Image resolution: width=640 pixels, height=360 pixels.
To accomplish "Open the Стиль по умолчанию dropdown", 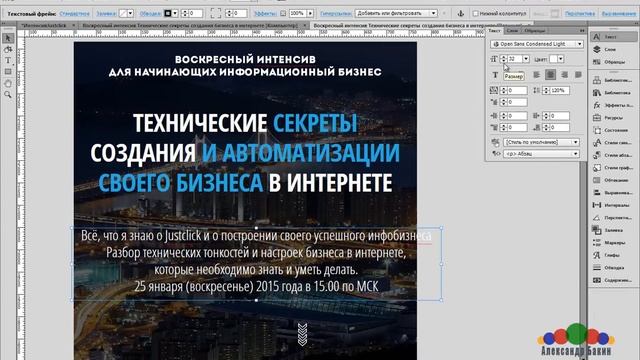I will coord(541,142).
